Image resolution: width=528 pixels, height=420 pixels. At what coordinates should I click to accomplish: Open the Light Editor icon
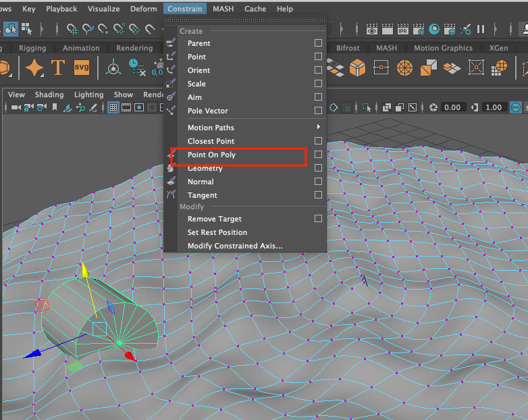(x=466, y=29)
